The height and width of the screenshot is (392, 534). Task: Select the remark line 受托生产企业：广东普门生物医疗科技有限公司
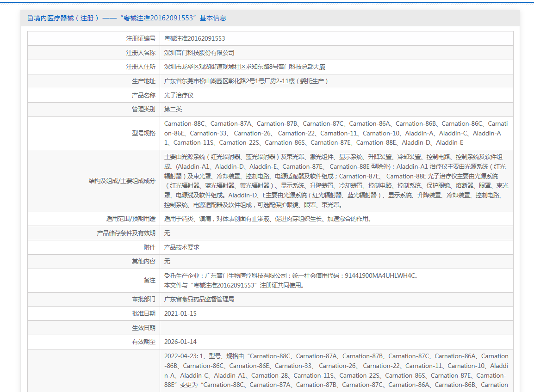click(x=291, y=276)
